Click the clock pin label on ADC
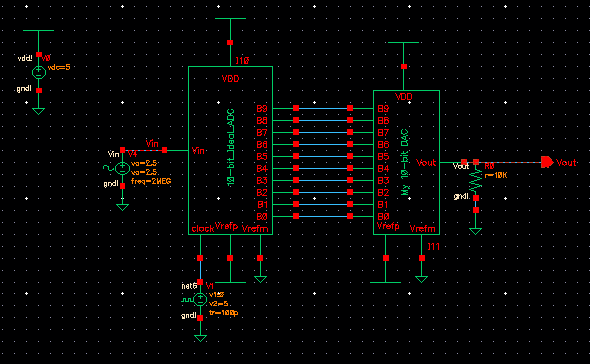Screen dimensions: 590x364 [x=203, y=228]
